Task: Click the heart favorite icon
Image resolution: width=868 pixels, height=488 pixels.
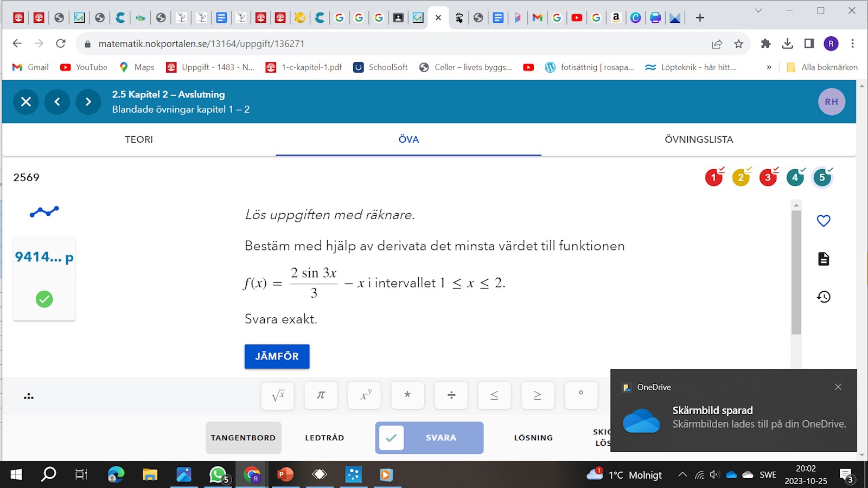Action: pyautogui.click(x=824, y=221)
